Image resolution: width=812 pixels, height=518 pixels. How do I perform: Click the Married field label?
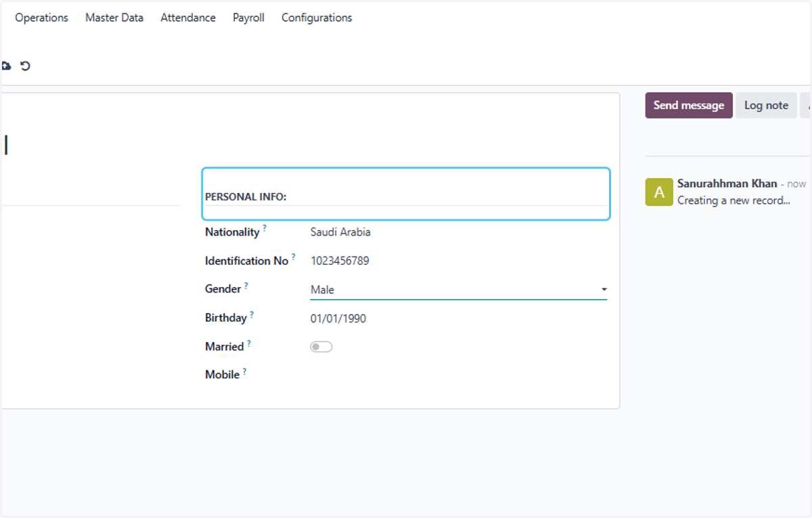(x=224, y=347)
